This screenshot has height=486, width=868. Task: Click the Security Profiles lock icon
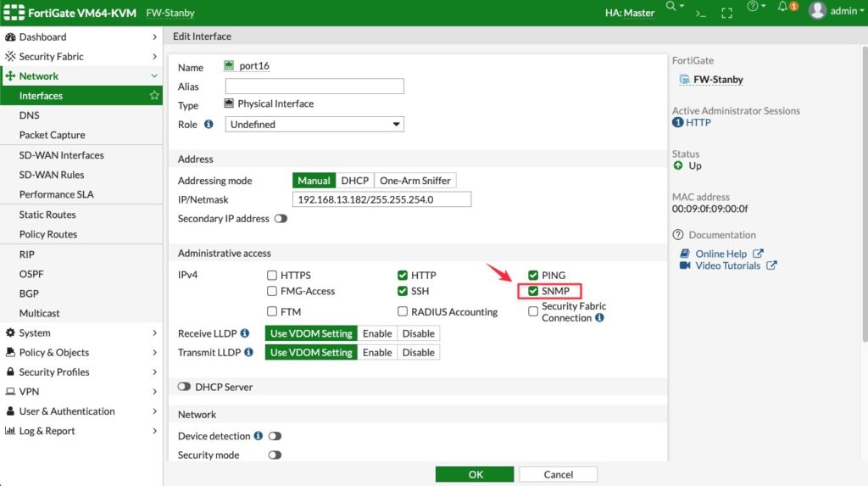tap(10, 371)
